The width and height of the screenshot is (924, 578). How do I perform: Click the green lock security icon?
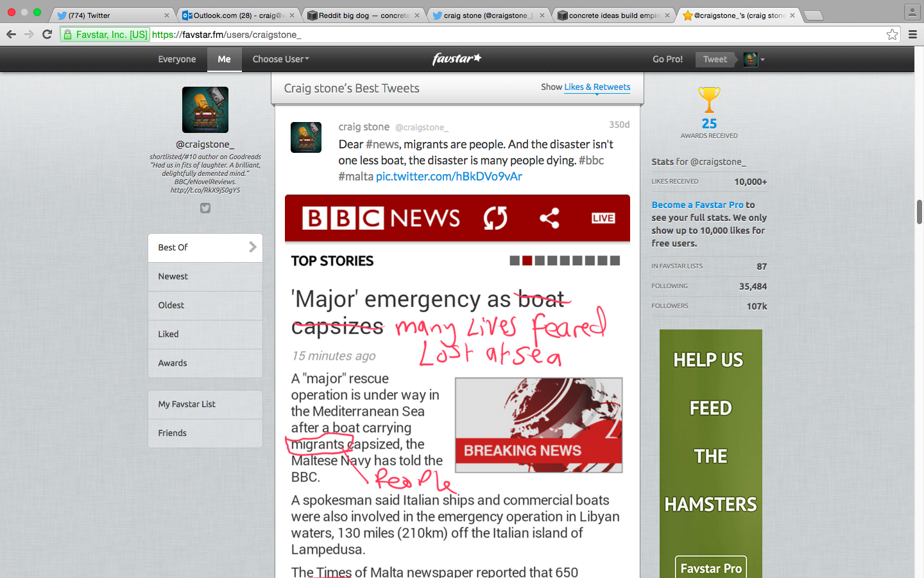click(x=67, y=35)
